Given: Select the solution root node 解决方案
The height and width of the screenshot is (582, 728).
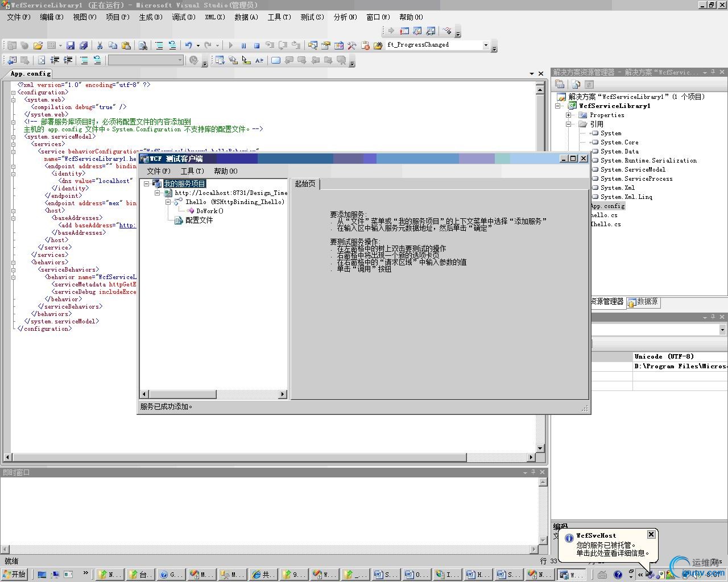Looking at the screenshot, I should (x=636, y=97).
